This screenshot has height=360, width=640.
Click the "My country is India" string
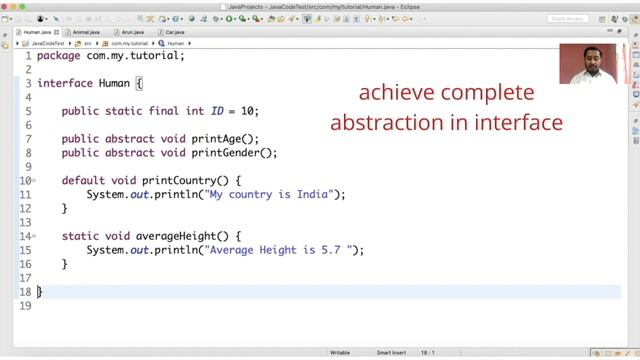269,194
